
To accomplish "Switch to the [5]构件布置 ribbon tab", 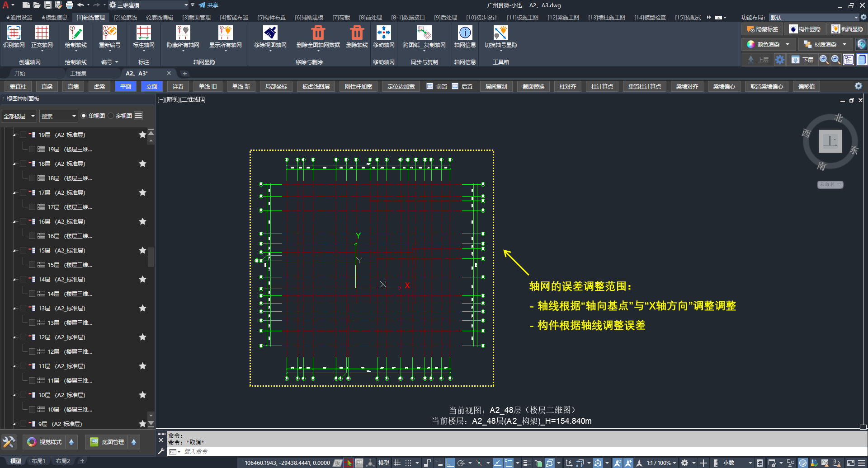I will [x=271, y=17].
